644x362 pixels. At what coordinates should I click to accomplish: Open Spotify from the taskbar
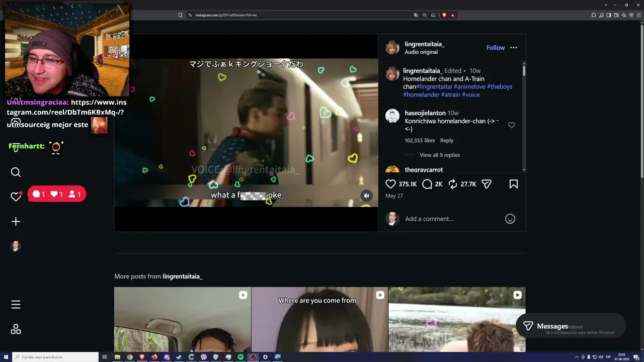(240, 357)
